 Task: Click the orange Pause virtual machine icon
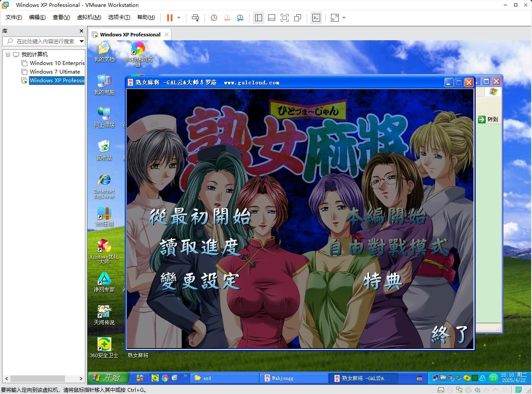(169, 18)
